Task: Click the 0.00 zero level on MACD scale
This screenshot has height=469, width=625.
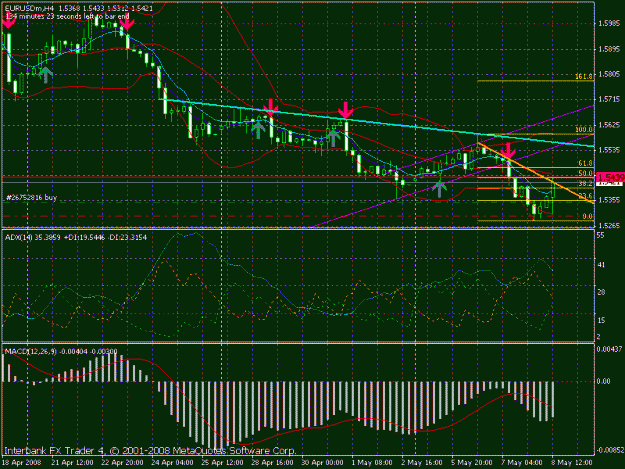Action: pos(603,381)
